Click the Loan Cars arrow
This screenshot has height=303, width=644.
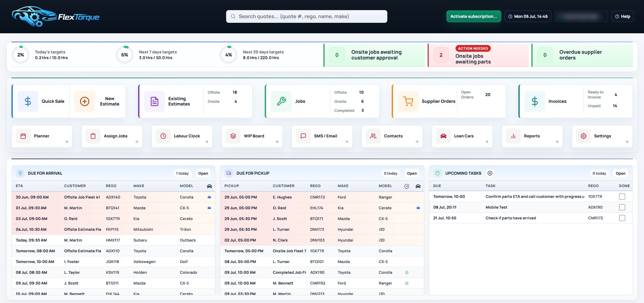[x=487, y=142]
